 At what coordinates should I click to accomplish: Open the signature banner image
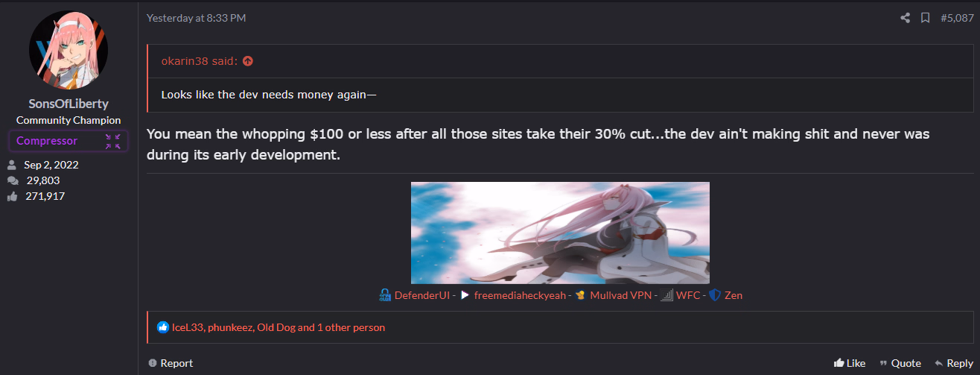(560, 233)
